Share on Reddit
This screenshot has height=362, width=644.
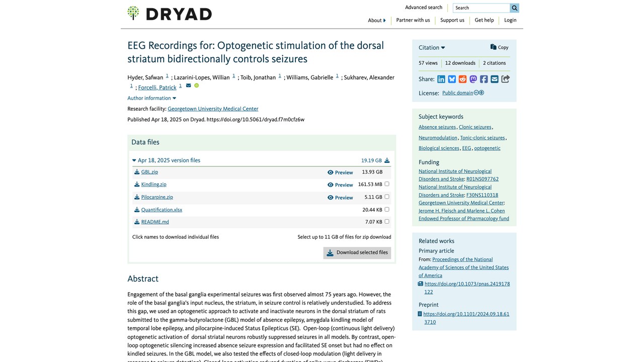pos(462,79)
